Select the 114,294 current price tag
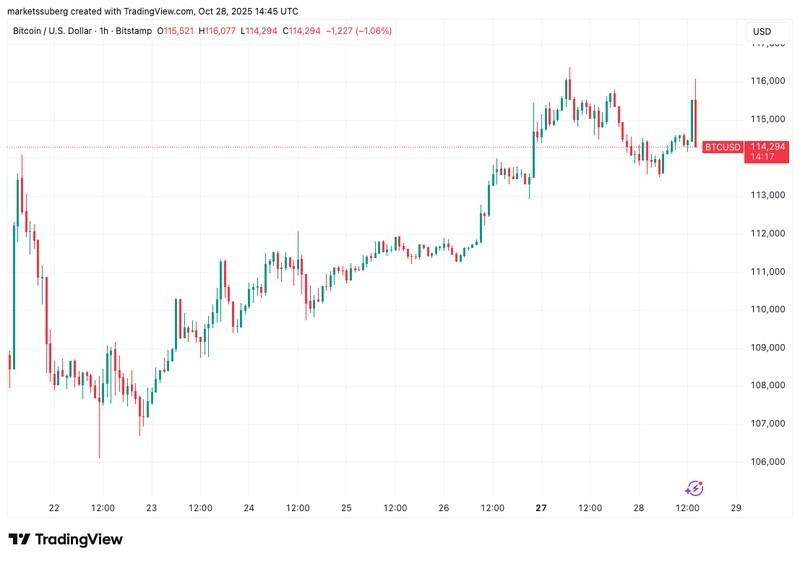 point(770,146)
